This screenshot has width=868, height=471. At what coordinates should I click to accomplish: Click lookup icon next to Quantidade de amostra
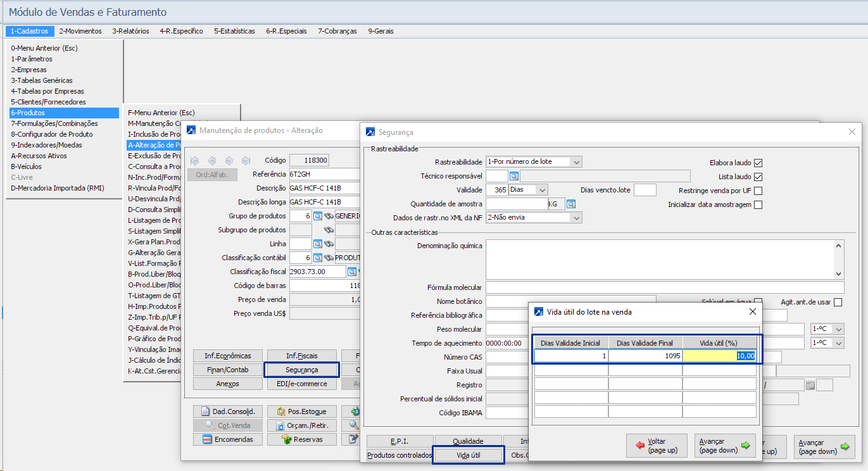point(570,204)
